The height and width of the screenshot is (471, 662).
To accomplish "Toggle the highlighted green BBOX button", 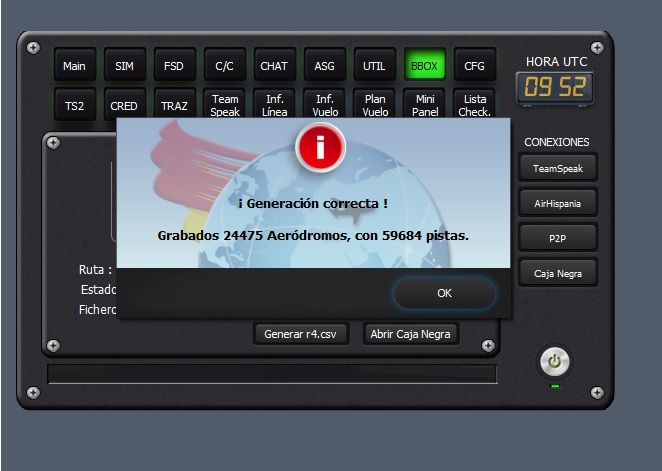I will [x=425, y=66].
